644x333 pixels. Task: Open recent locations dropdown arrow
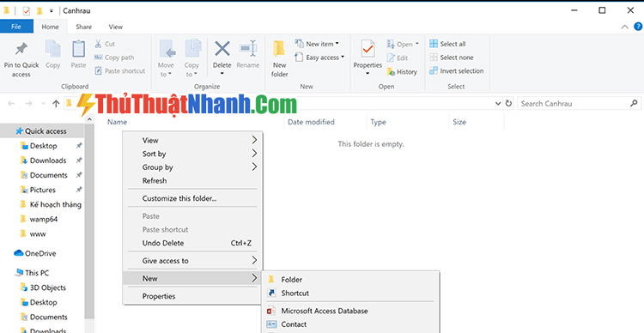click(43, 104)
